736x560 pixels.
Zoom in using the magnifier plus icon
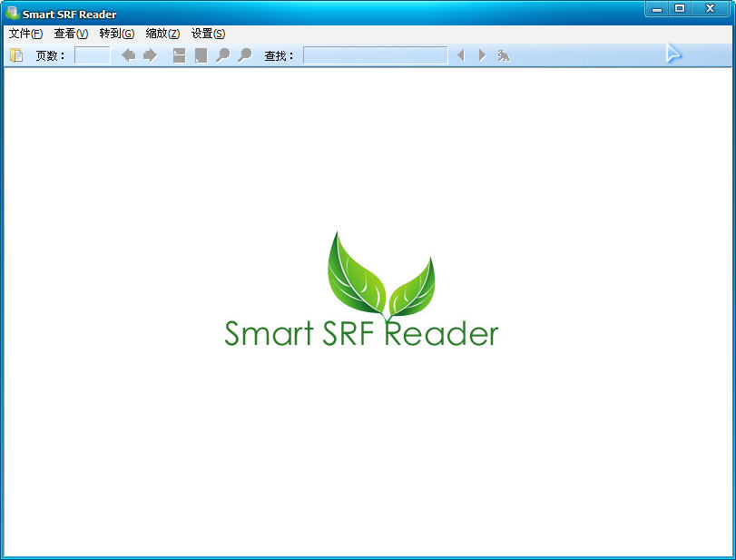222,54
